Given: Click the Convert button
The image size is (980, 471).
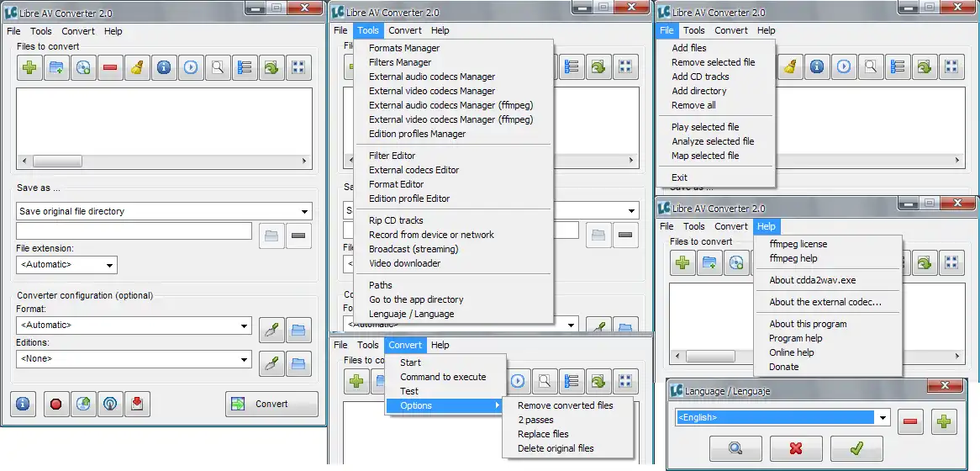Looking at the screenshot, I should tap(271, 404).
